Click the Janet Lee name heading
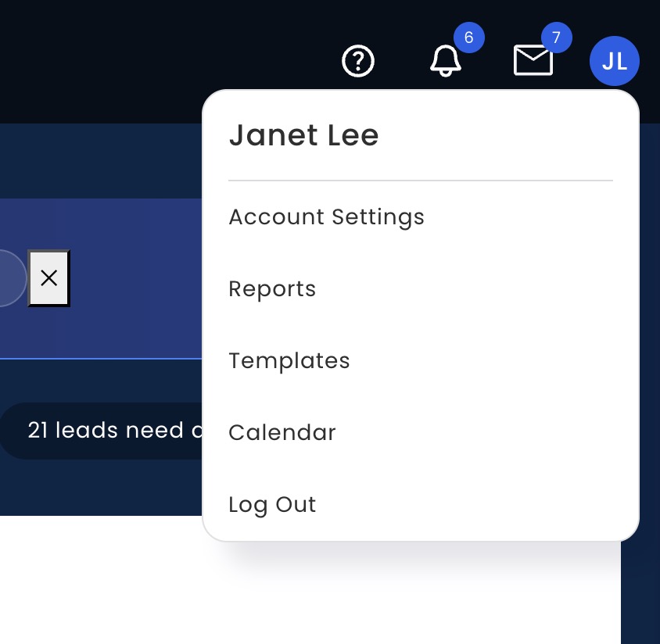 [x=303, y=135]
